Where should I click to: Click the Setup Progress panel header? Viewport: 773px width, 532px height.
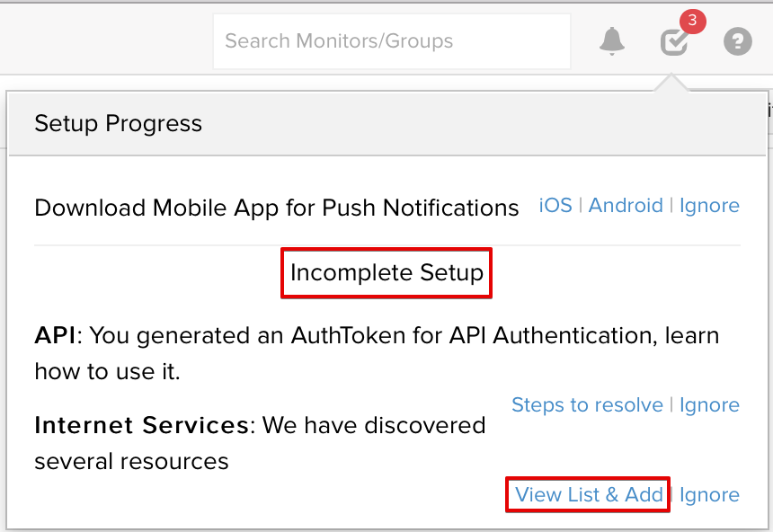click(118, 123)
